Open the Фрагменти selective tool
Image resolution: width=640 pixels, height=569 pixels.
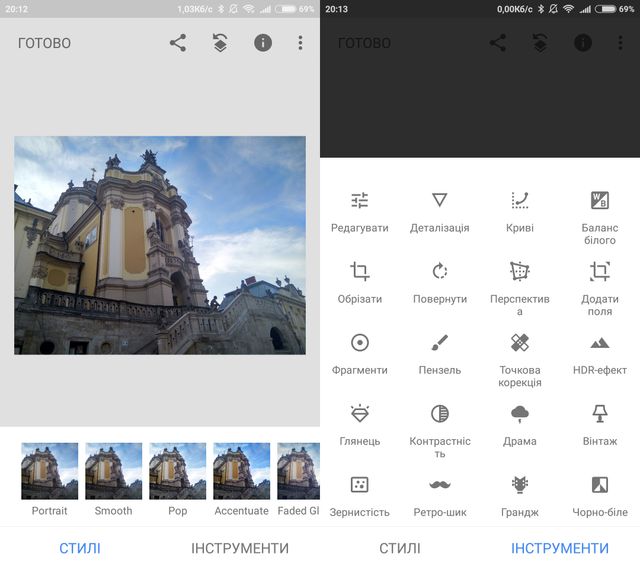coord(360,354)
